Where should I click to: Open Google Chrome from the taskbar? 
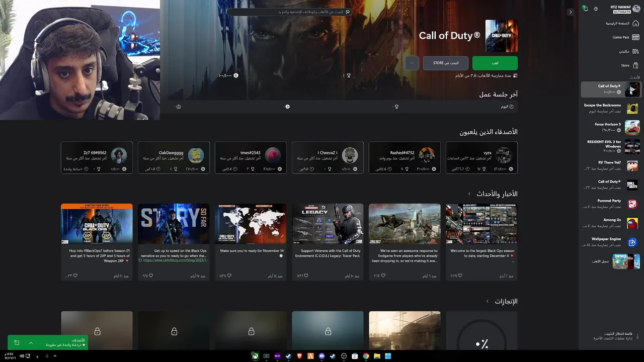[366, 356]
